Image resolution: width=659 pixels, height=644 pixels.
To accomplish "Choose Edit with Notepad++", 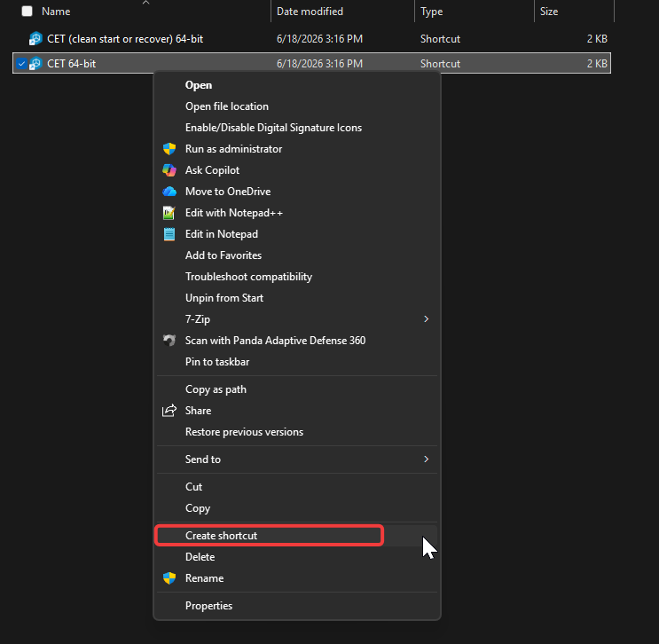I will pyautogui.click(x=234, y=213).
